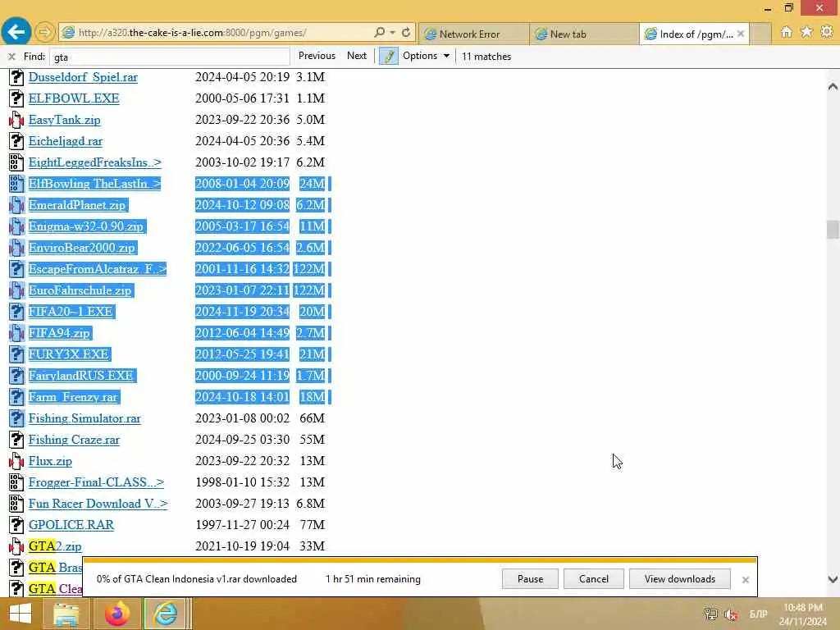The height and width of the screenshot is (630, 840).
Task: Click the FIFA94.zip archive icon
Action: click(16, 333)
